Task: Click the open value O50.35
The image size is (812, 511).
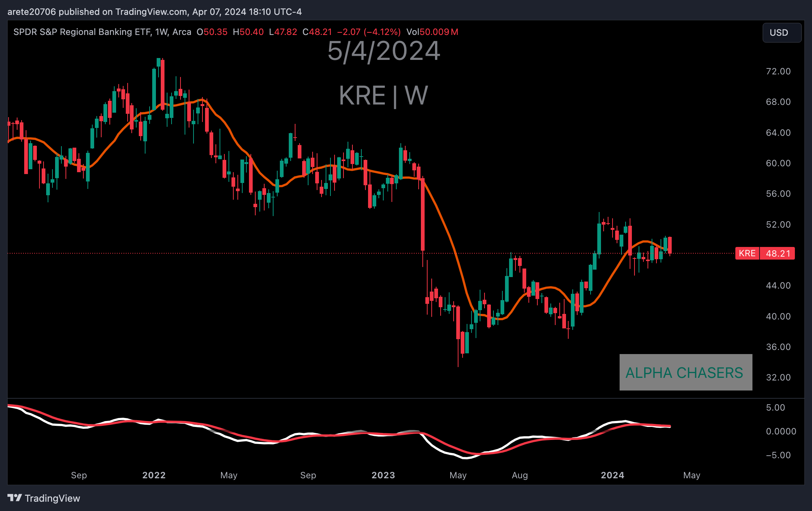Action: (x=212, y=32)
